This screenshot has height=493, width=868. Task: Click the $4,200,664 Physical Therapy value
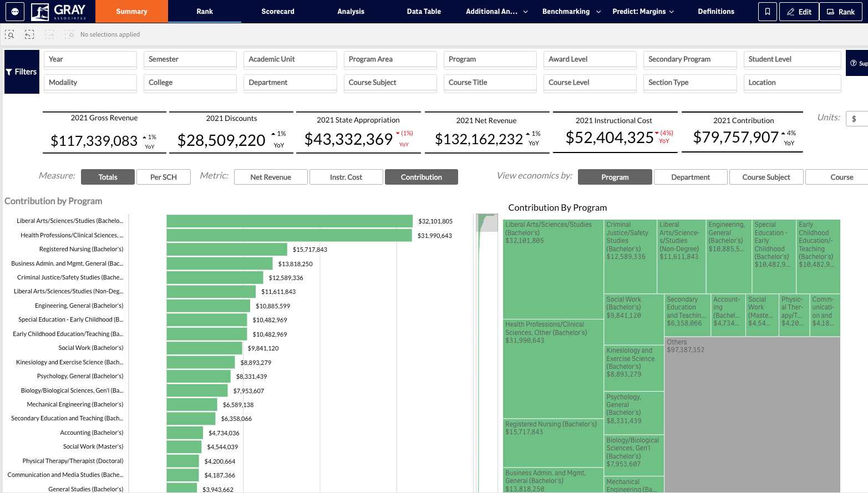click(x=220, y=461)
